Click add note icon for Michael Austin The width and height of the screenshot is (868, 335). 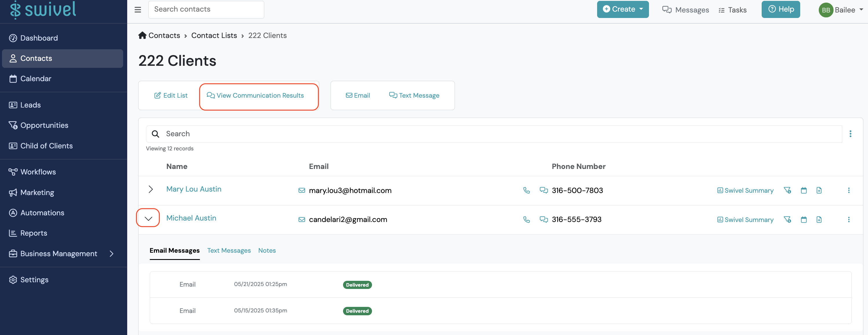tap(819, 220)
